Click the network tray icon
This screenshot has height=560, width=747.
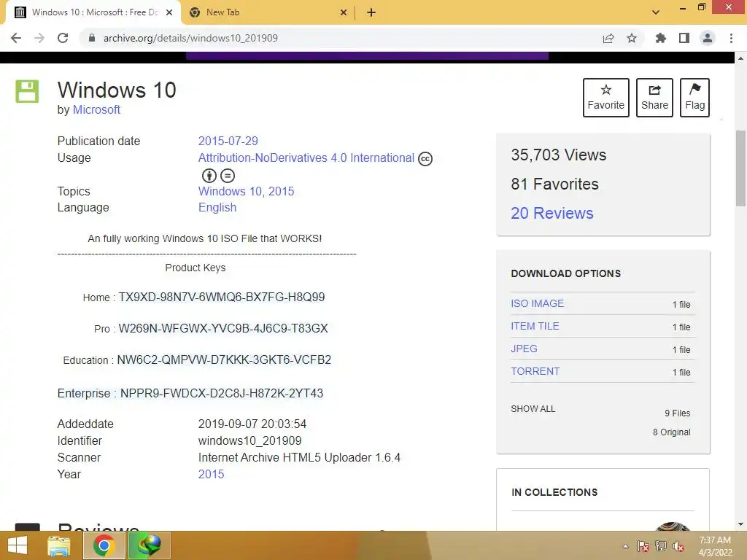pos(661,546)
